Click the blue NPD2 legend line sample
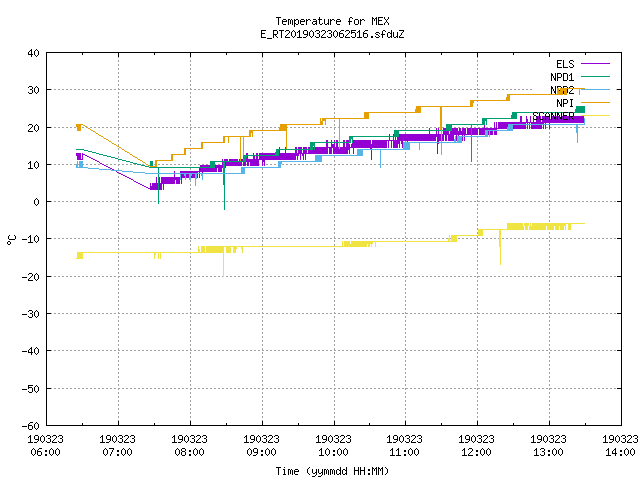The height and width of the screenshot is (480, 640). click(595, 89)
